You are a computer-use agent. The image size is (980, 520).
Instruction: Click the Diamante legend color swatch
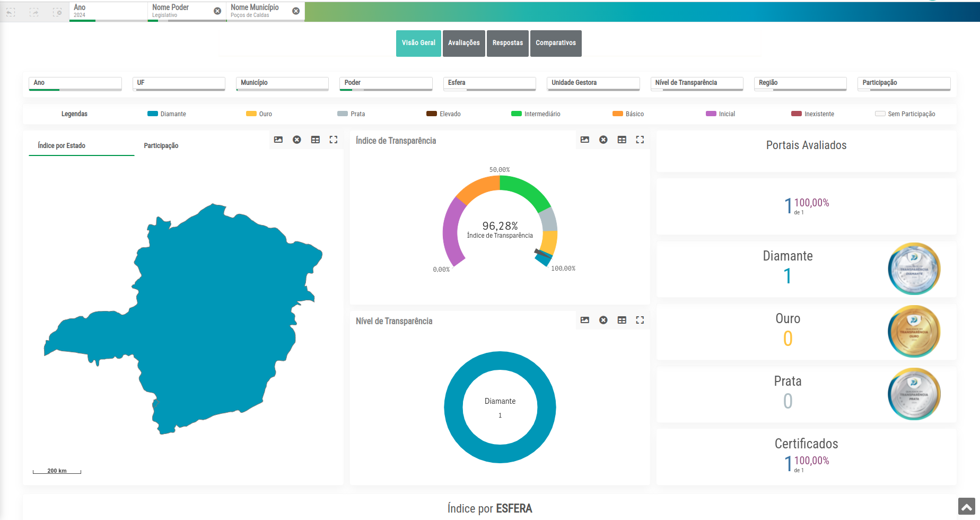(153, 114)
